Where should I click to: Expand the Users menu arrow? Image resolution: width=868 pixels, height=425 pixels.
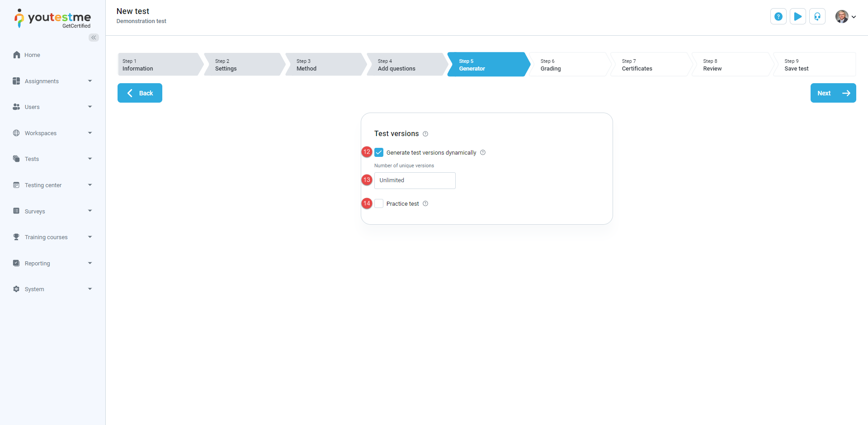pyautogui.click(x=90, y=107)
